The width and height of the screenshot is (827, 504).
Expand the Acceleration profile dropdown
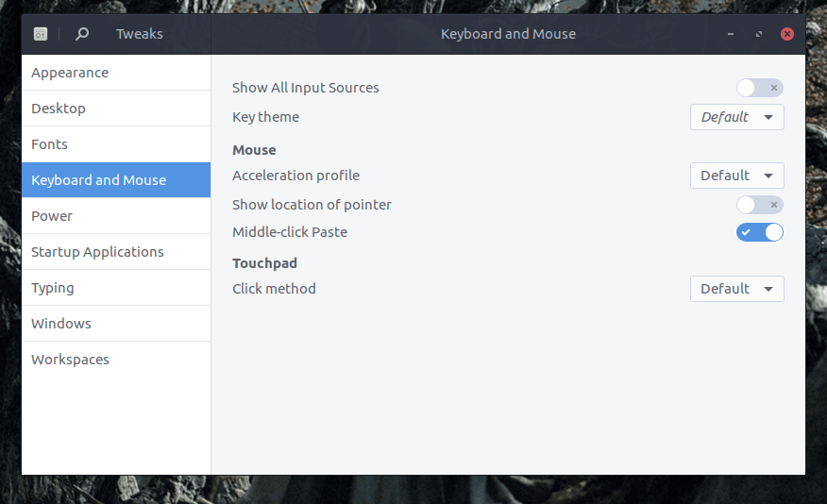[736, 176]
